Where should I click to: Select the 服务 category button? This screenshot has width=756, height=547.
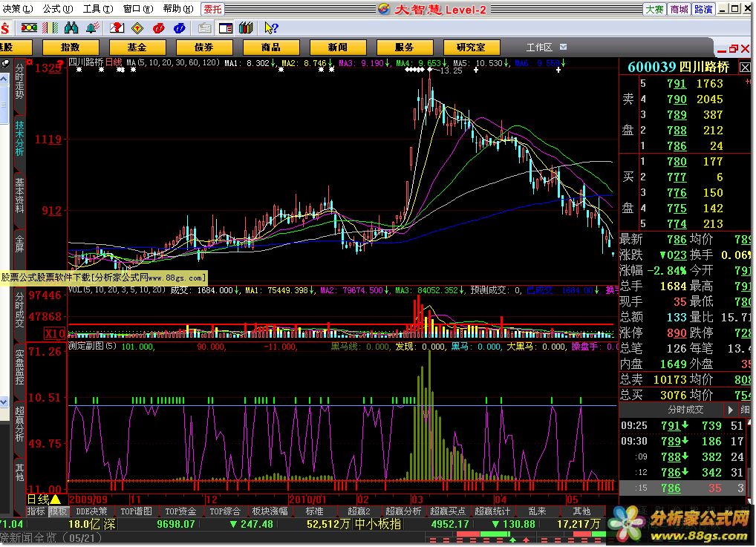coord(405,48)
